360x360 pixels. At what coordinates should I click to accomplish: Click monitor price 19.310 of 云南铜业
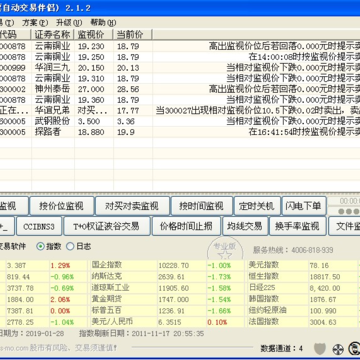click(91, 78)
